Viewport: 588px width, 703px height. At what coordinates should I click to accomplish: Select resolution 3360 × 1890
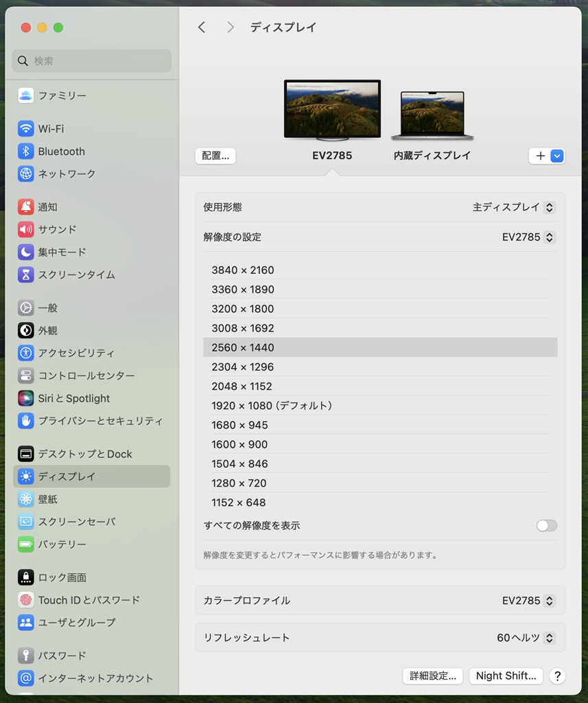pos(380,289)
